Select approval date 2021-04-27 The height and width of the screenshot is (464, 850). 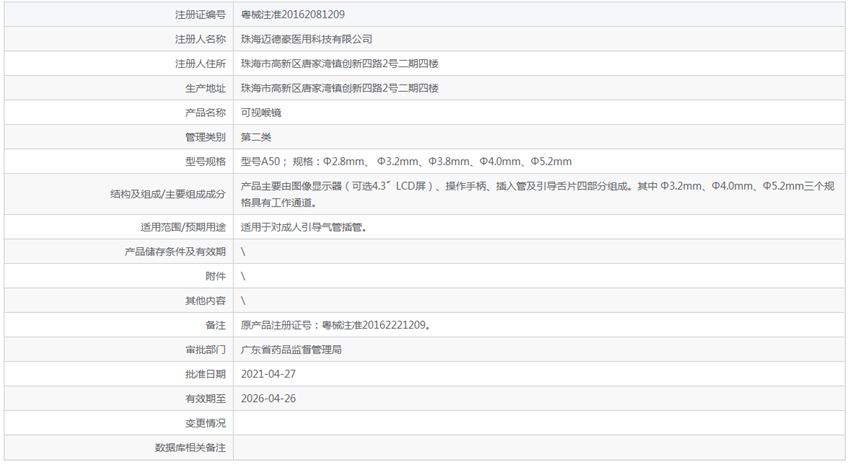click(268, 374)
